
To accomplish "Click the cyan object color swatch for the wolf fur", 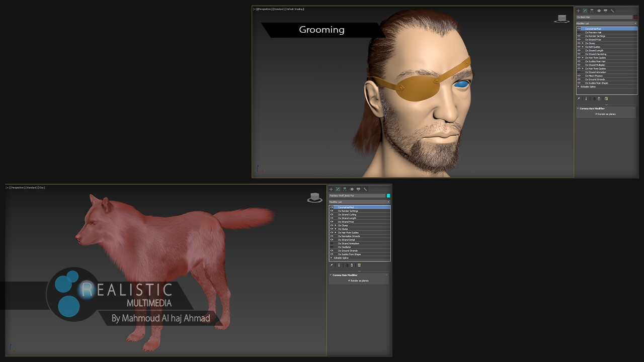I will (388, 196).
